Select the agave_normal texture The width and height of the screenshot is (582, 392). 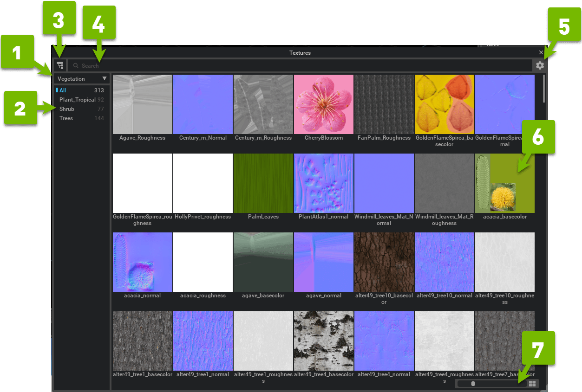click(323, 262)
